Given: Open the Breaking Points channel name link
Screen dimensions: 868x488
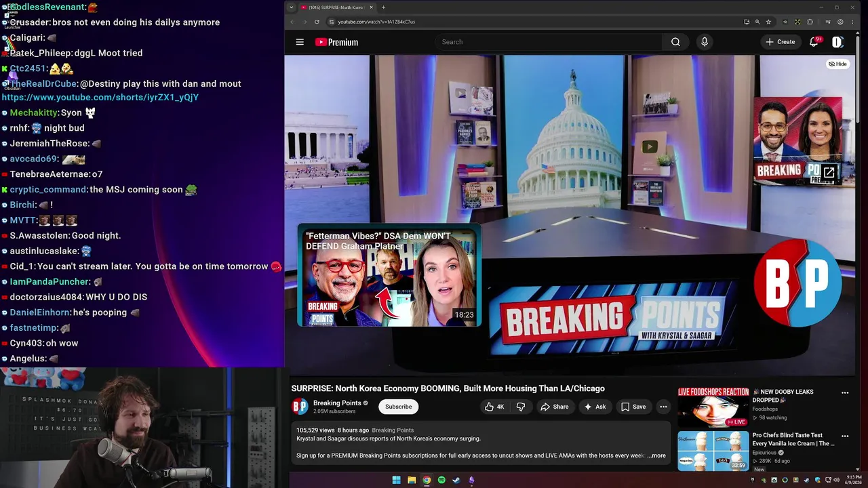Looking at the screenshot, I should [337, 403].
